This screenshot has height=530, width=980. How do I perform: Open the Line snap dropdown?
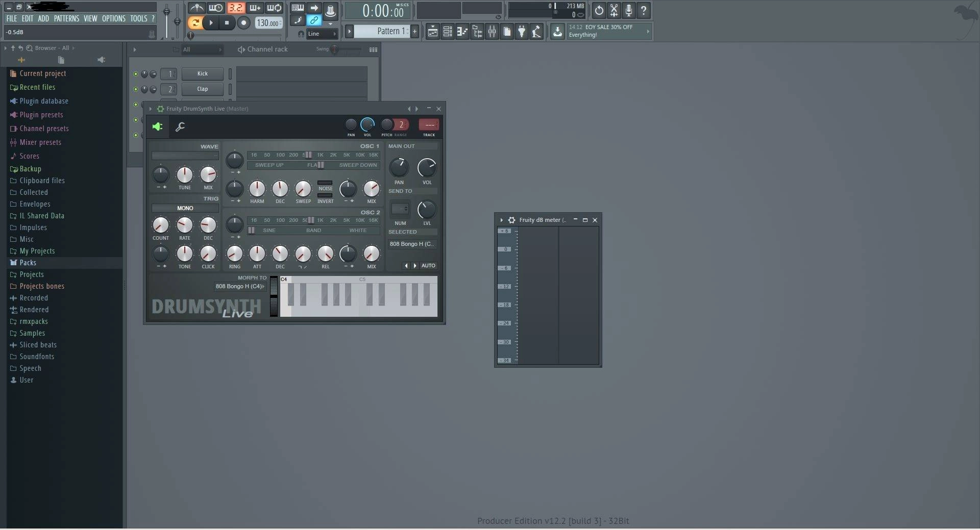[322, 34]
